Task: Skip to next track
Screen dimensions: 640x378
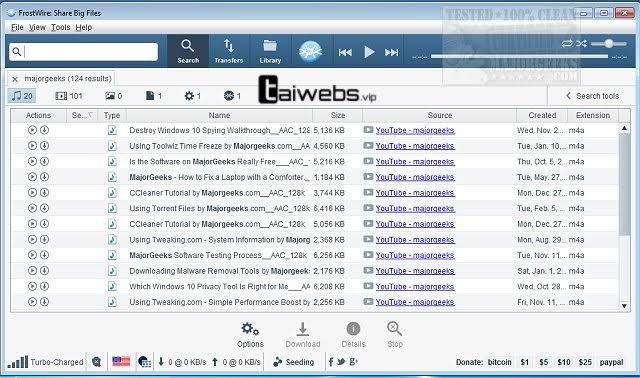Action: tap(391, 52)
